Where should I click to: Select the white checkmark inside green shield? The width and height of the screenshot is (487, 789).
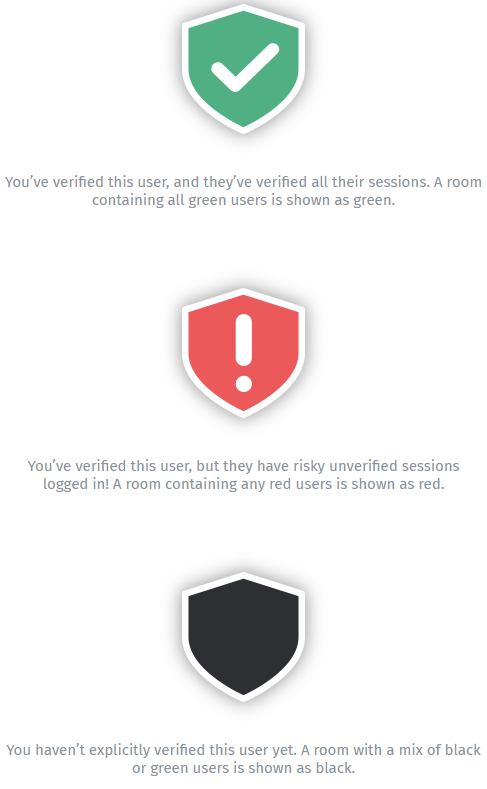(245, 67)
